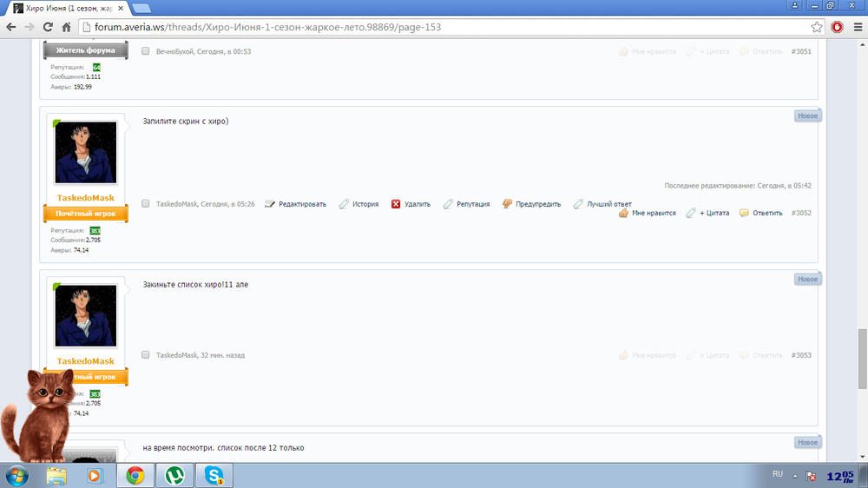868x488 pixels.
Task: Open uTorrent from the taskbar
Action: coord(174,475)
